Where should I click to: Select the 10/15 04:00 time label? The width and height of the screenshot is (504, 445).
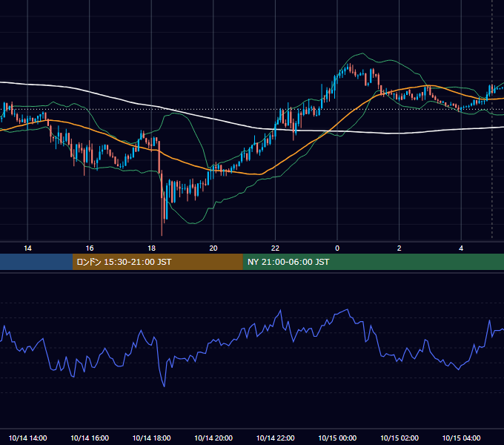[461, 438]
